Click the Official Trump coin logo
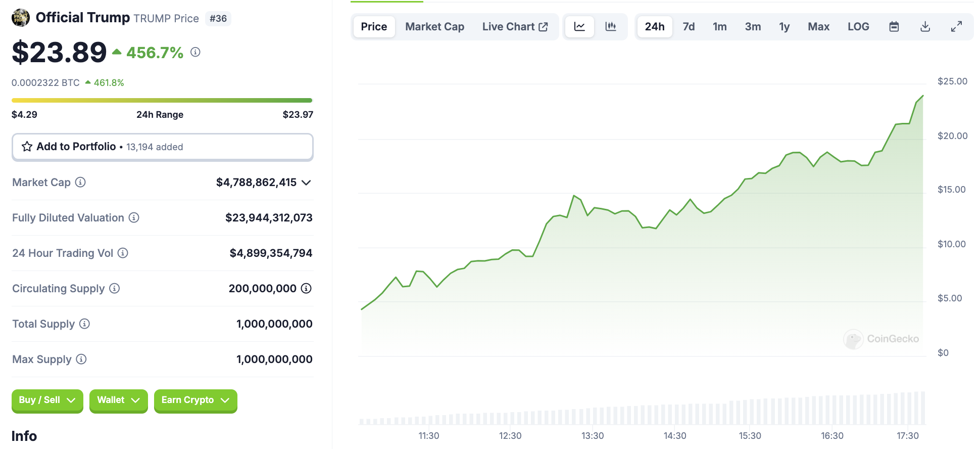 pyautogui.click(x=21, y=18)
